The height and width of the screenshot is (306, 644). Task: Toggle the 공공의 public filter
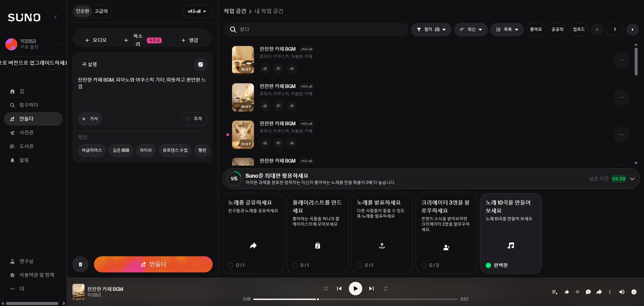tap(557, 30)
